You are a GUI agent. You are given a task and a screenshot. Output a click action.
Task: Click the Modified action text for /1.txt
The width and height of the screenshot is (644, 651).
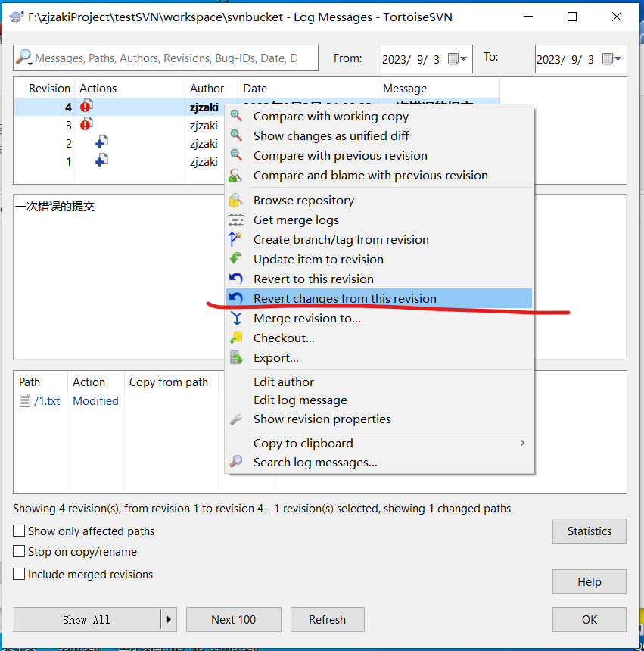point(95,401)
